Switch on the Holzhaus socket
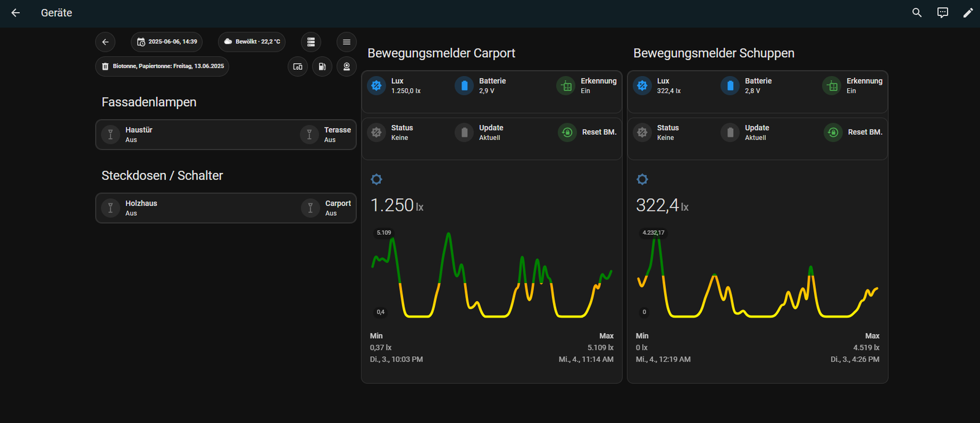Viewport: 980px width, 423px height. point(110,208)
